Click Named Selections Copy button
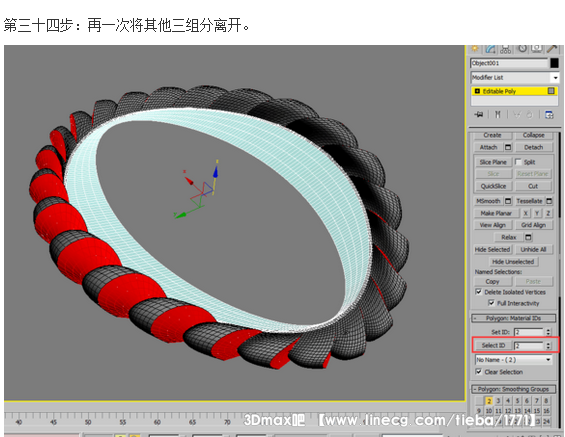The image size is (565, 437). 492,281
